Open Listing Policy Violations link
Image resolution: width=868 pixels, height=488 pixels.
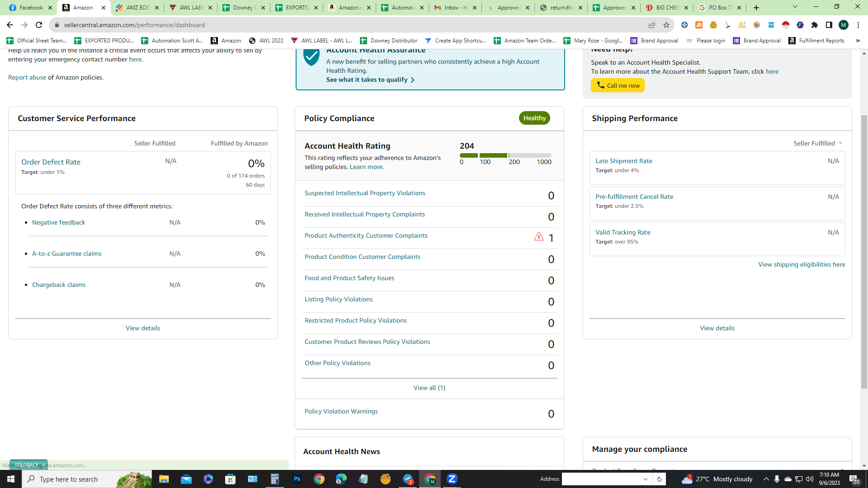point(339,300)
